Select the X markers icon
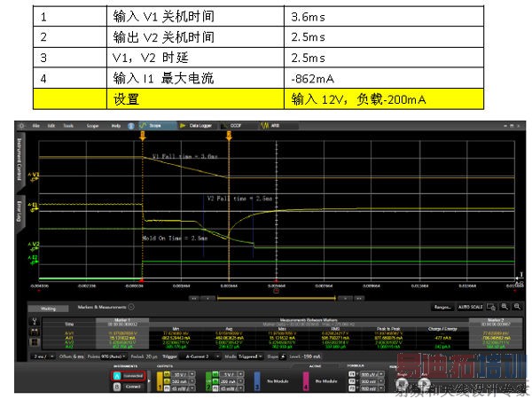 pos(35,332)
